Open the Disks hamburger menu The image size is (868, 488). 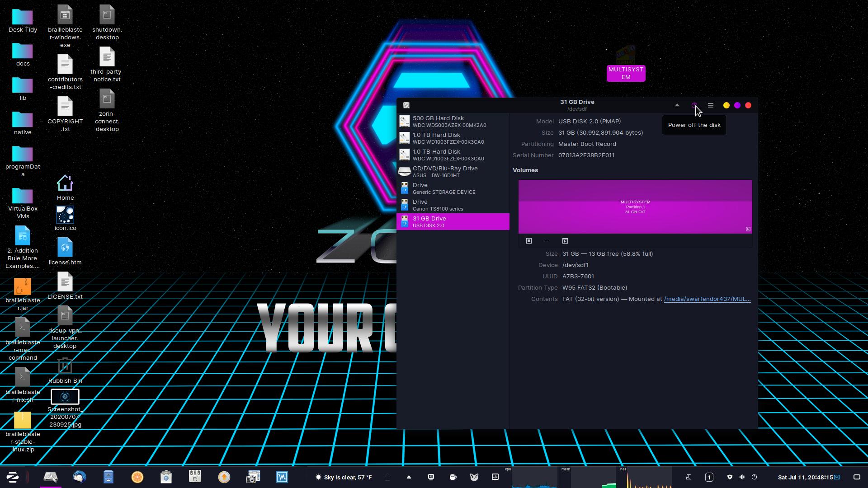coord(710,105)
